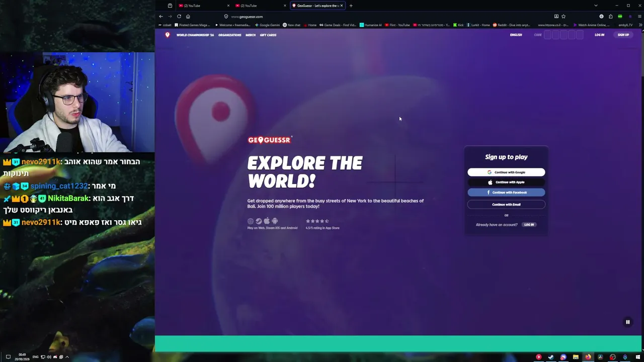The width and height of the screenshot is (644, 362).
Task: Open the Firefox view icon left of tabs
Action: point(170,6)
